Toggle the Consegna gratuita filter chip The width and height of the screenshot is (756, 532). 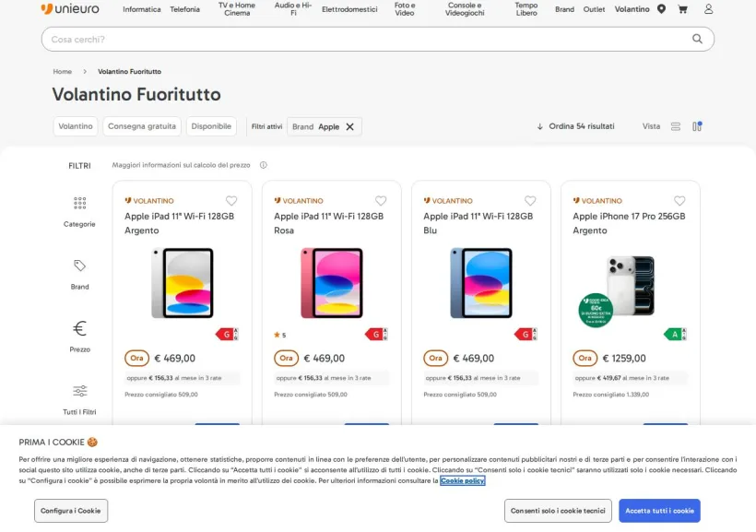(142, 126)
